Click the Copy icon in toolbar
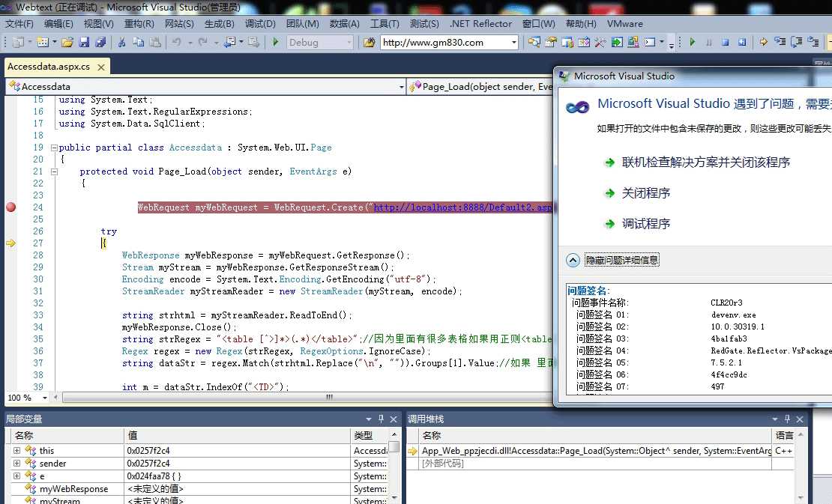This screenshot has width=832, height=504. pyautogui.click(x=138, y=43)
